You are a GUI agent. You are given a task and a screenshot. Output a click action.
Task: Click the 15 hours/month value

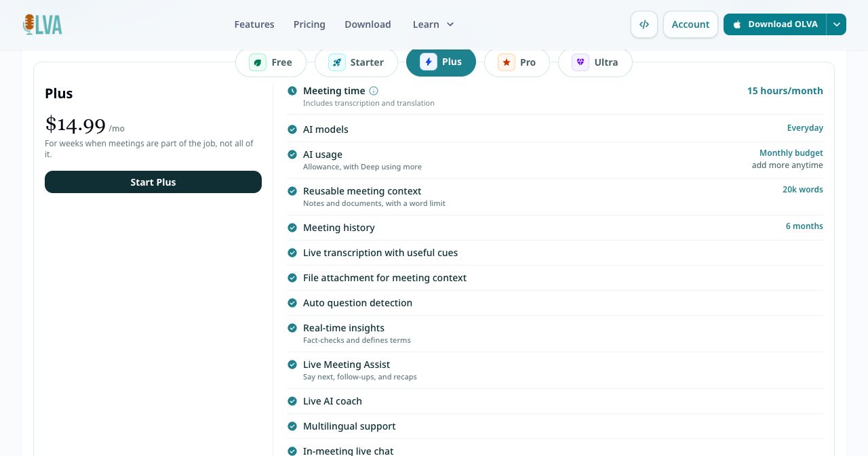[785, 91]
